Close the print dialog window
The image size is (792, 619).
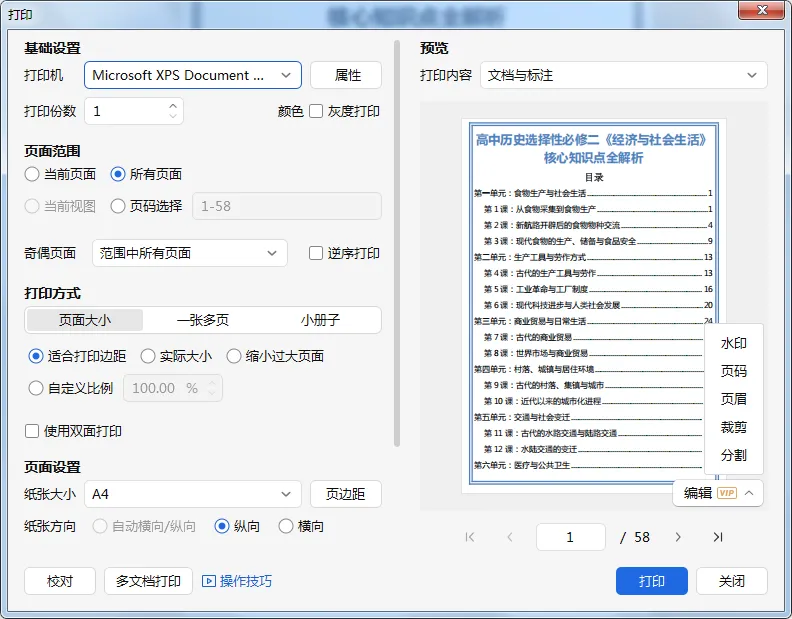point(763,10)
